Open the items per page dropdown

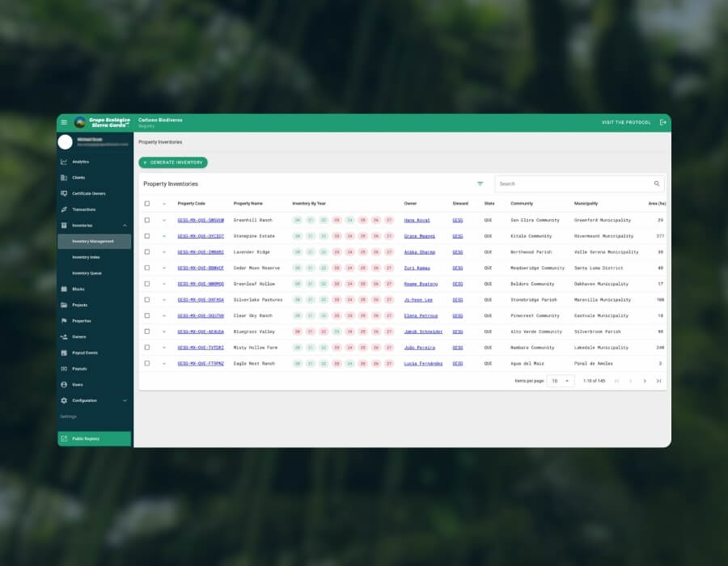coord(561,381)
